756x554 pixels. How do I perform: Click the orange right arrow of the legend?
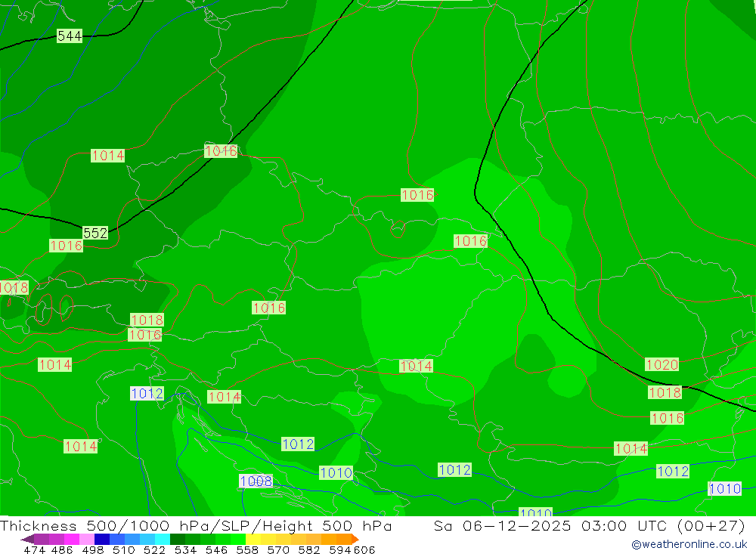point(355,539)
